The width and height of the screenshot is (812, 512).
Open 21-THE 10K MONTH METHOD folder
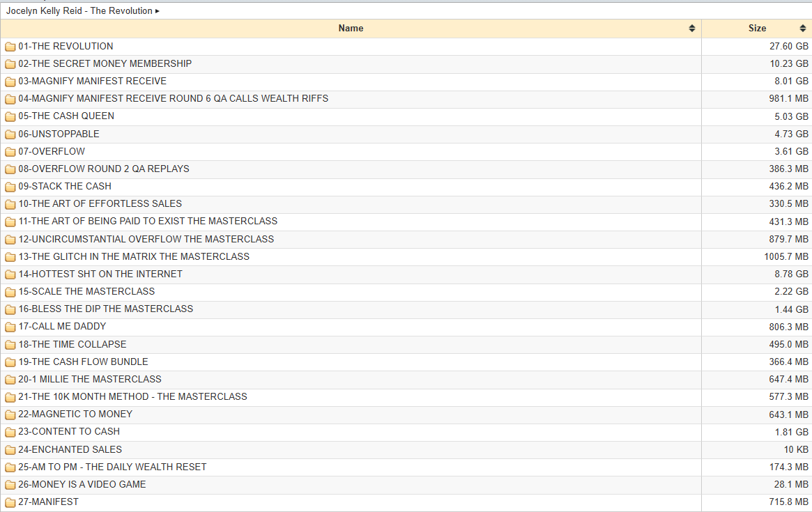click(x=133, y=397)
